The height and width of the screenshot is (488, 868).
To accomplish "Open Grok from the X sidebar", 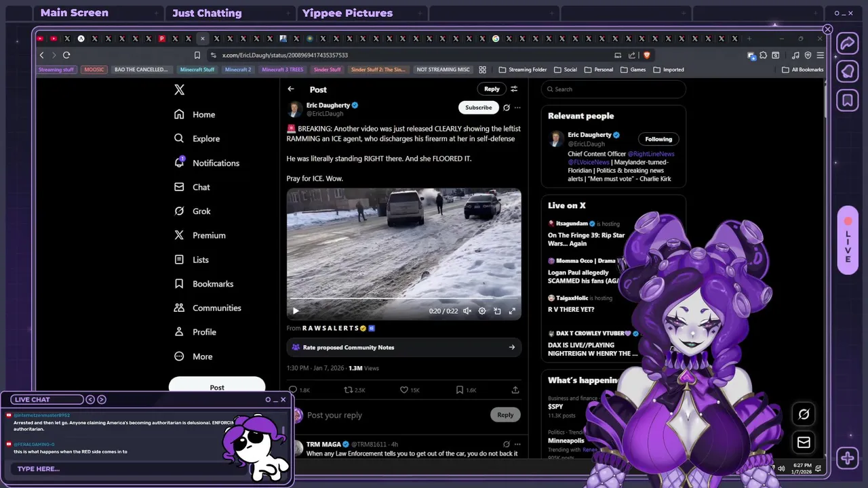I will (193, 211).
